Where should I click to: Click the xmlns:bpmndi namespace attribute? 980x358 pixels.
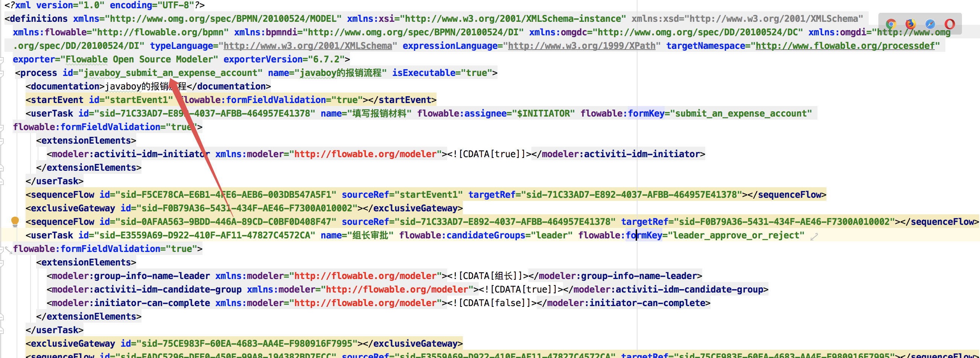(x=379, y=32)
